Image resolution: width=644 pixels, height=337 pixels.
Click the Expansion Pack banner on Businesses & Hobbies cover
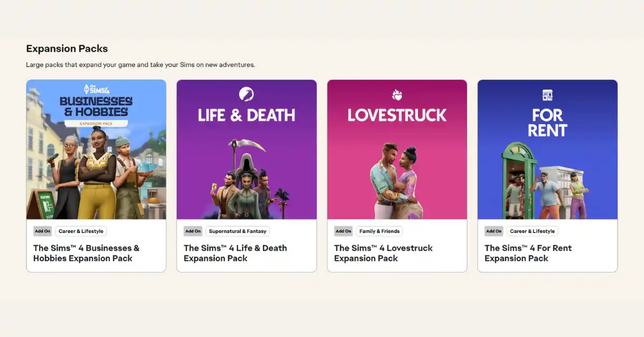[x=97, y=124]
